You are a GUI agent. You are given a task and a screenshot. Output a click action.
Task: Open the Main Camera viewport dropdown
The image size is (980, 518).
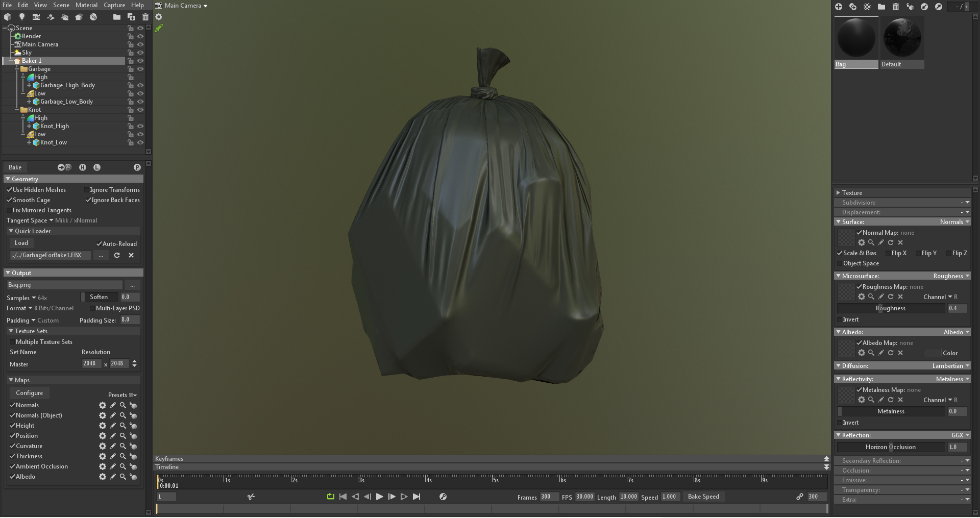click(186, 6)
